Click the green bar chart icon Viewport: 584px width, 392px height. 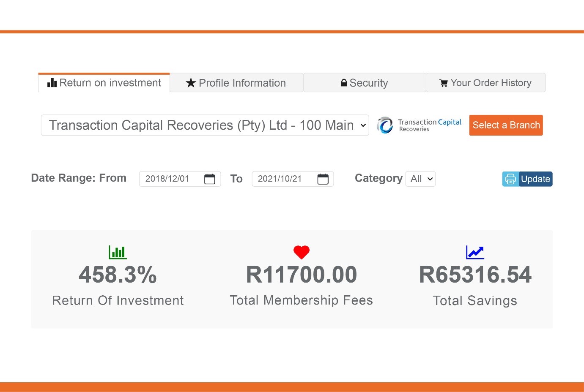tap(118, 252)
